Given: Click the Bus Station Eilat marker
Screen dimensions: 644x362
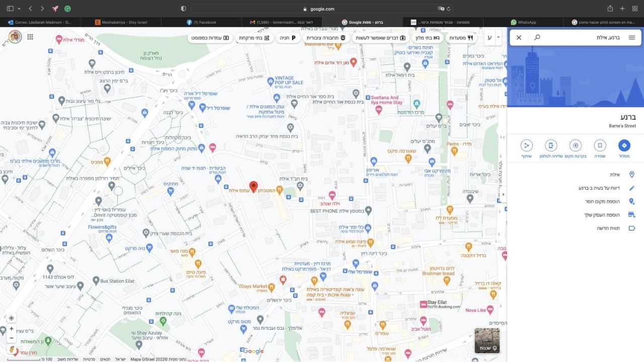Looking at the screenshot, I should pyautogui.click(x=96, y=281).
